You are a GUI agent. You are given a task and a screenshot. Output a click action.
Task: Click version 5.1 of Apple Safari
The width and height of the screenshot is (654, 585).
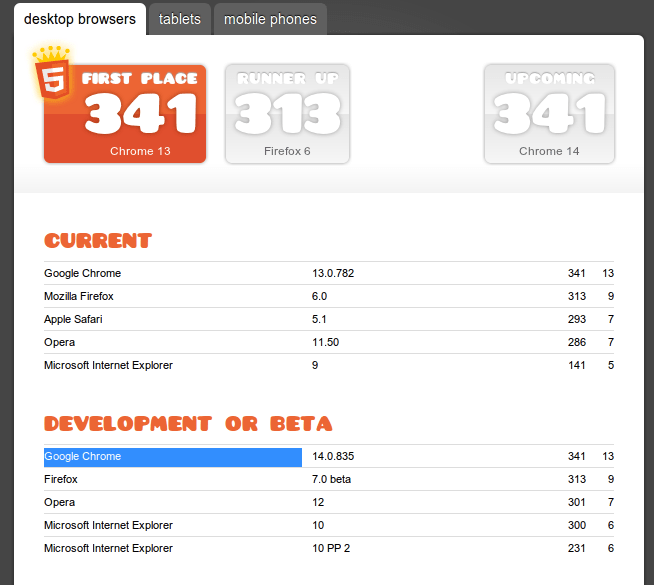pyautogui.click(x=319, y=319)
